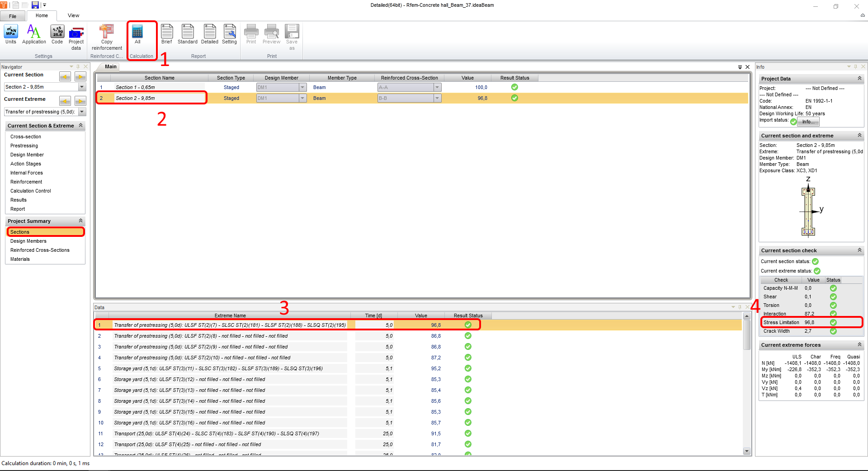This screenshot has width=868, height=471.
Task: Click the import status Info button
Action: 808,122
